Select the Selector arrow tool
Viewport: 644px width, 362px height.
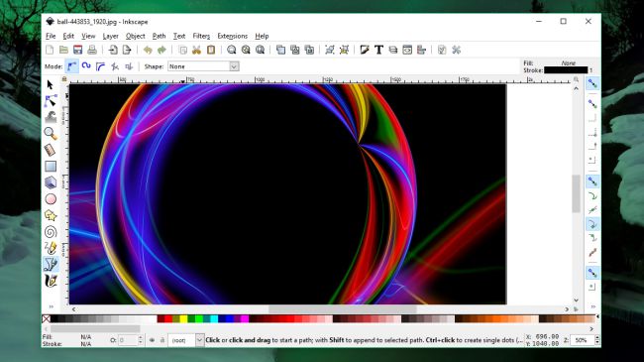click(51, 84)
